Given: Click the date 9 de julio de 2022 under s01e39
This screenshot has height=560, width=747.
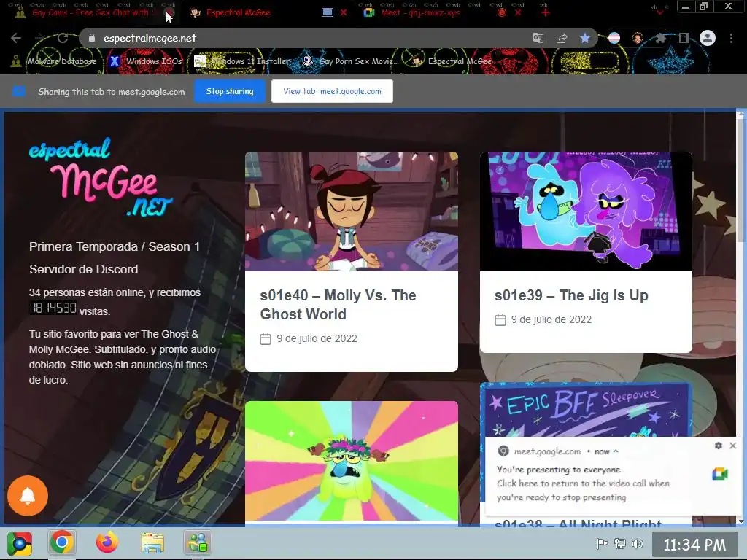Looking at the screenshot, I should (551, 319).
